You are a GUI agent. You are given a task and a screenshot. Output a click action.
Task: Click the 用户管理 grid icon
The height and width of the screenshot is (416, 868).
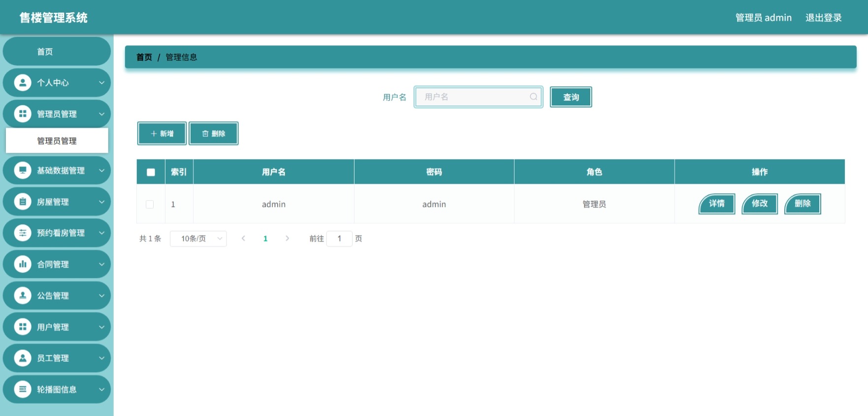(x=23, y=327)
